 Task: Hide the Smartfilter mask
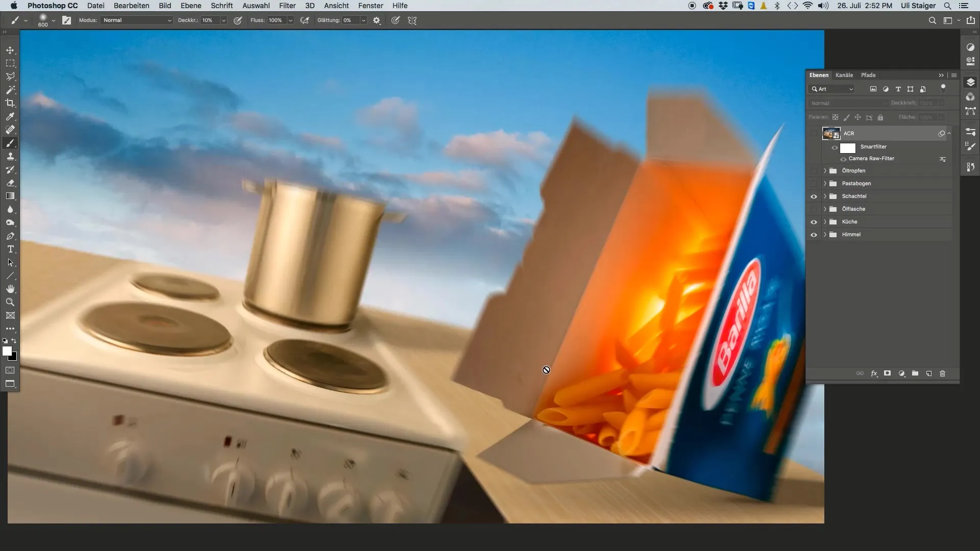click(835, 148)
